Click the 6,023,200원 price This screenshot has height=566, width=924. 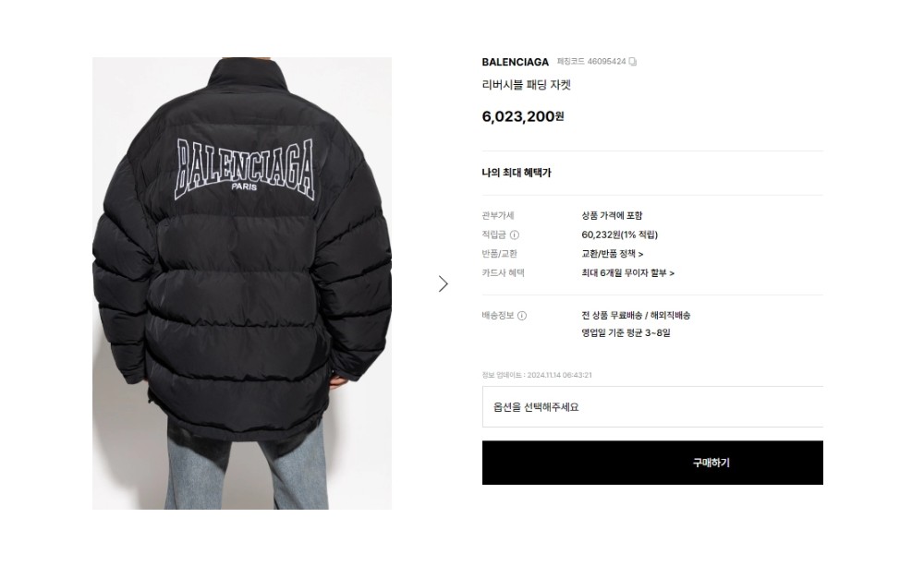(x=523, y=116)
